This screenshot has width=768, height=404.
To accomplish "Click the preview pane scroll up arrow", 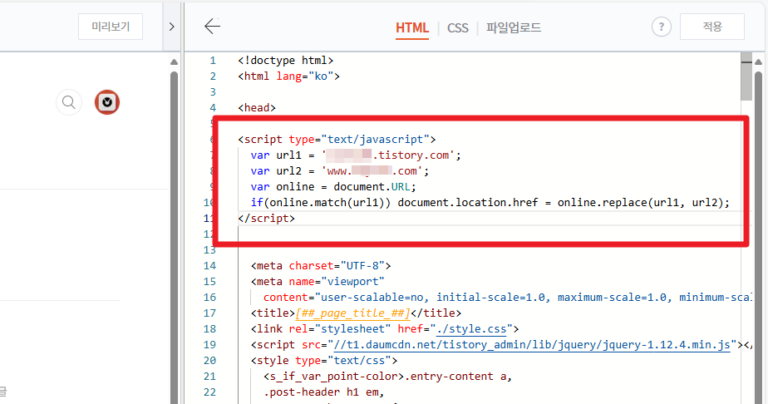I will [x=174, y=62].
